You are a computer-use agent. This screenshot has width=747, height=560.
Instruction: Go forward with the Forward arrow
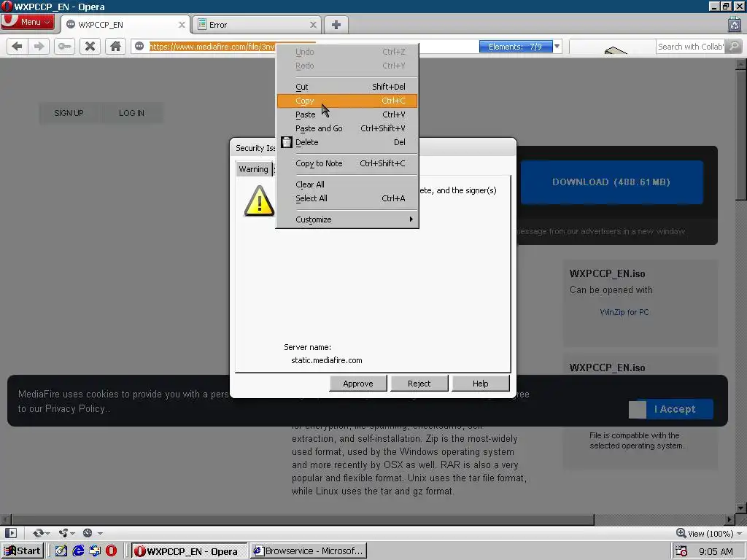tap(39, 46)
